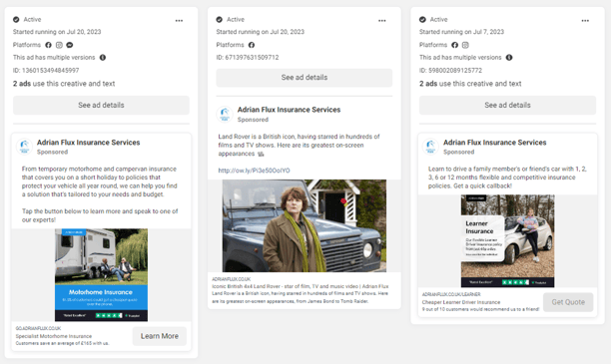Screen dimensions: 611x364
Task: Click See ad details for ad ID 671397631509712
Action: [305, 78]
